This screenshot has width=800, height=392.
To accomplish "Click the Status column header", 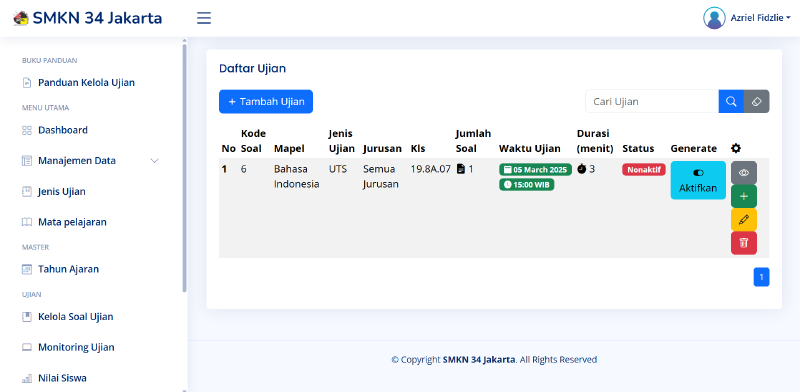I will (x=638, y=149).
